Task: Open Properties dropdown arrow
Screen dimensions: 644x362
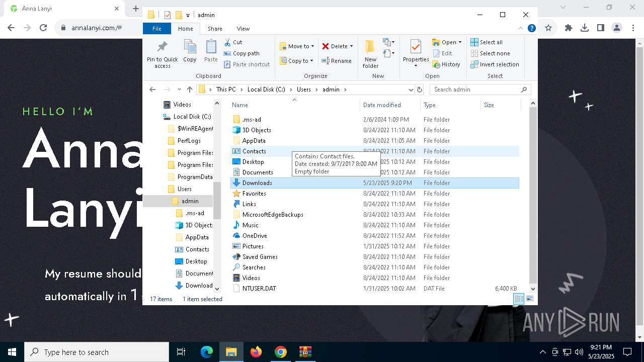Action: coord(416,66)
